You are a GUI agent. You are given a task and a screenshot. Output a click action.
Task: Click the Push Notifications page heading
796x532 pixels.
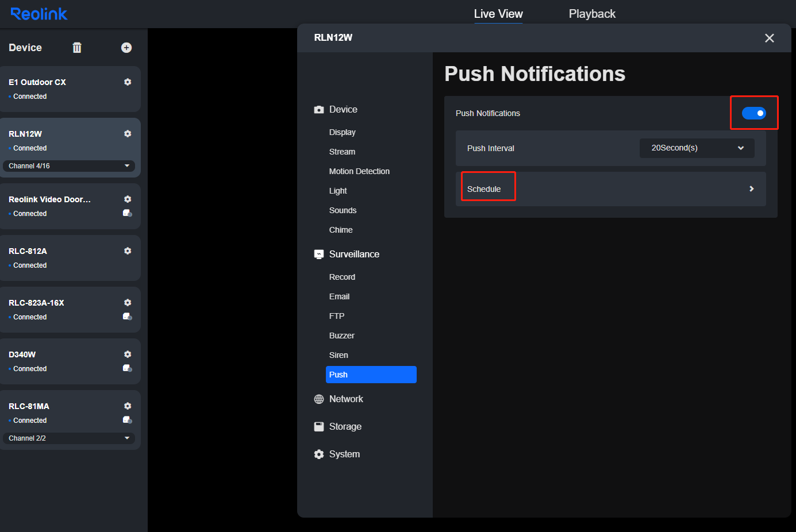coord(535,74)
